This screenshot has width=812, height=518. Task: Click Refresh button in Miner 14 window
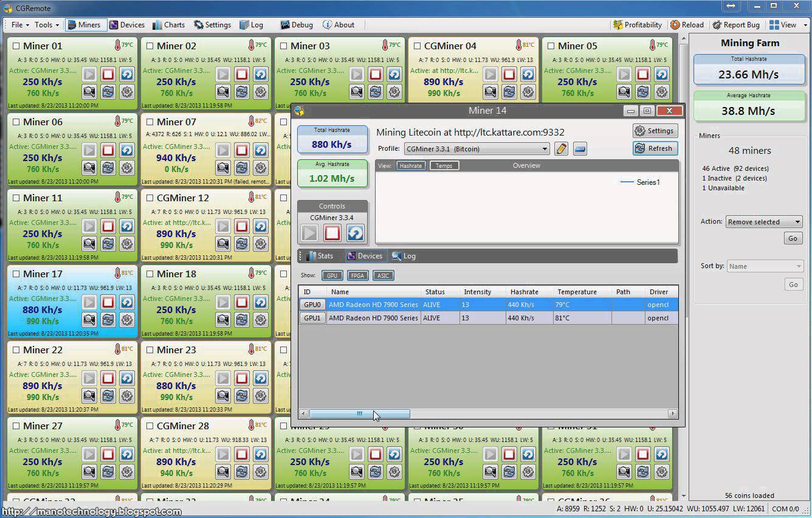point(655,148)
